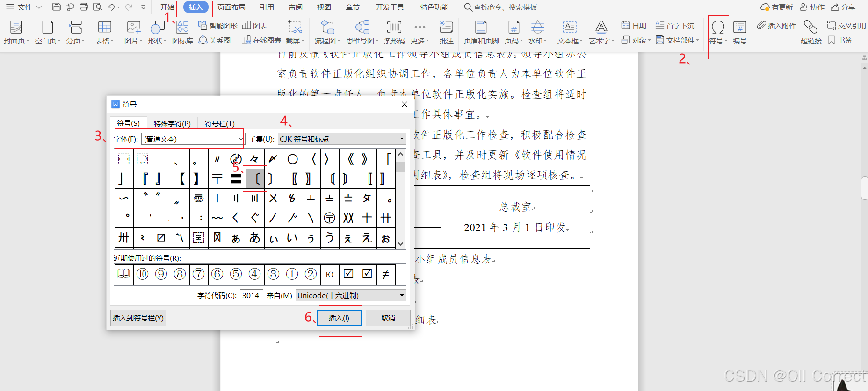This screenshot has height=391, width=868.
Task: Click the picture (图片) insert icon
Action: pos(133,27)
